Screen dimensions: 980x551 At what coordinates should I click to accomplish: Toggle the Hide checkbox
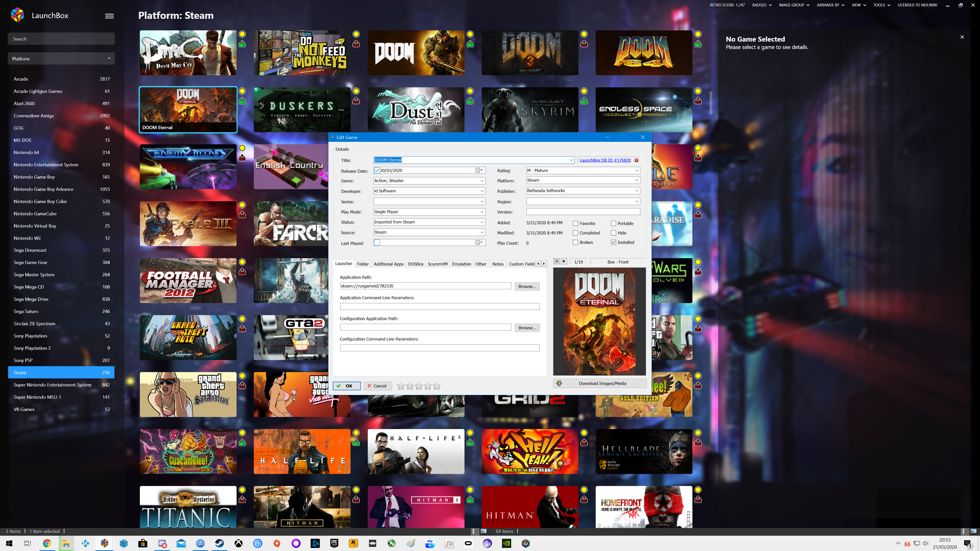pyautogui.click(x=614, y=233)
